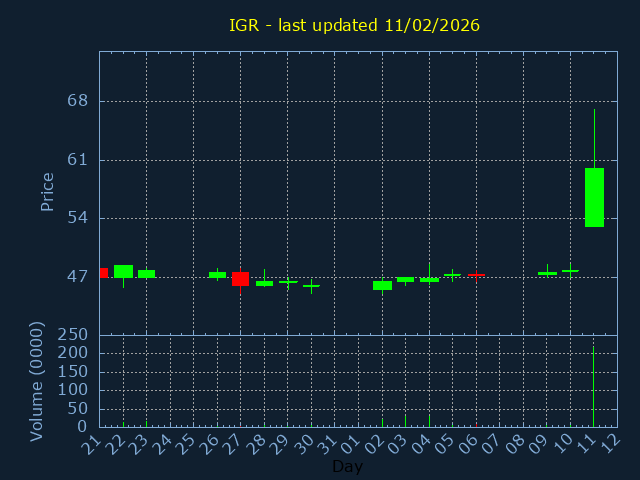Select the 68 price tick label
This screenshot has height=480, width=640.
point(77,101)
